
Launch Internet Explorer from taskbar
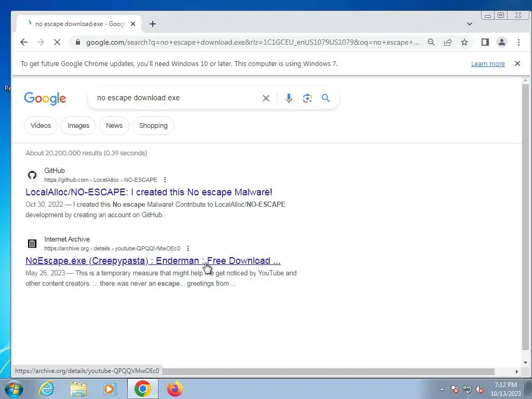click(x=46, y=389)
